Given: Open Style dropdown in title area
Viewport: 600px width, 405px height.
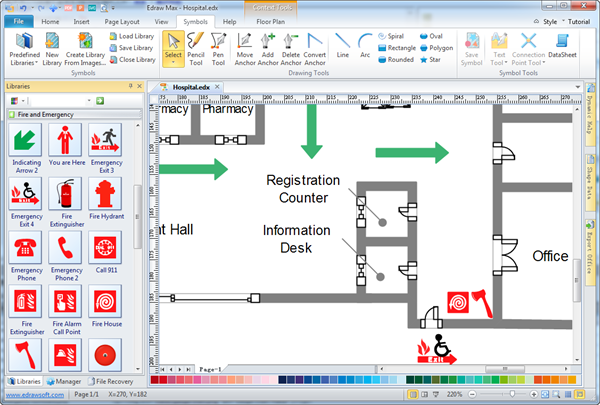Looking at the screenshot, I should [x=549, y=22].
